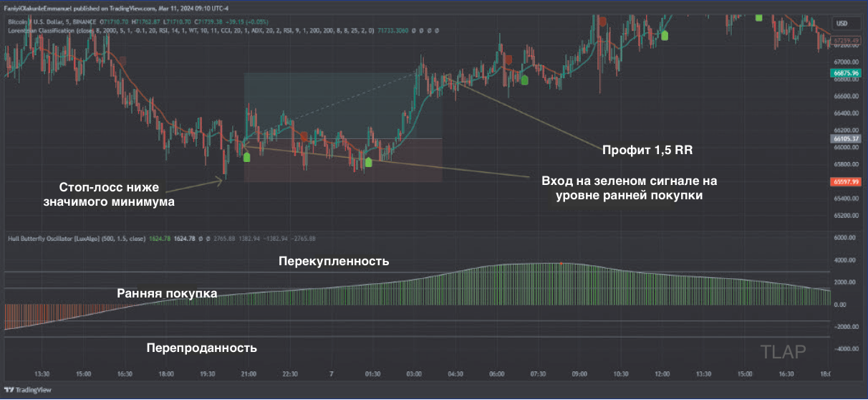Click the 19:30 time axis label
The height and width of the screenshot is (400, 868).
tap(208, 373)
